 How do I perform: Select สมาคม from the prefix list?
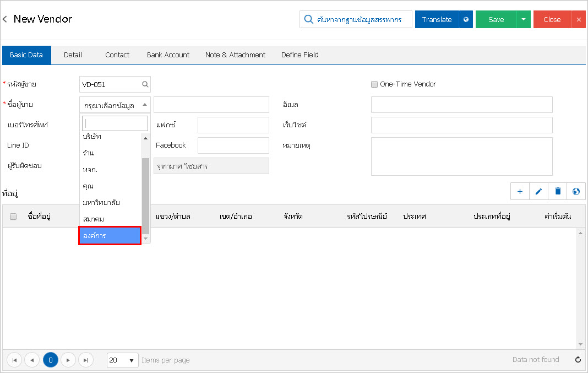click(x=110, y=219)
